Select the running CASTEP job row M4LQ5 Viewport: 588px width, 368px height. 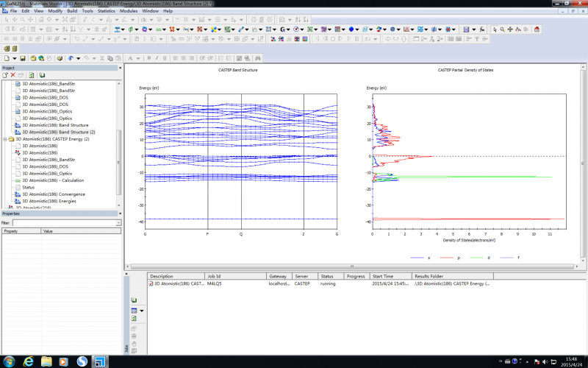213,283
